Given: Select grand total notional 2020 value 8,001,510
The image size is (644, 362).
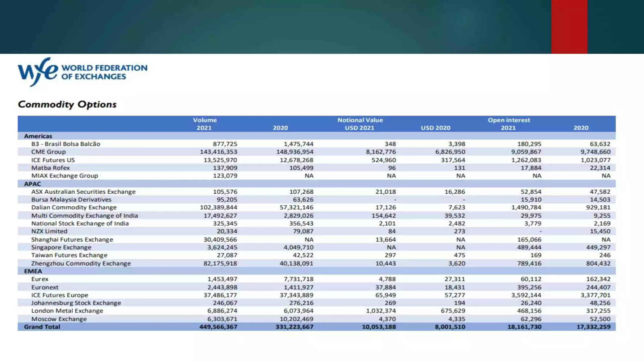Looking at the screenshot, I should coord(450,327).
